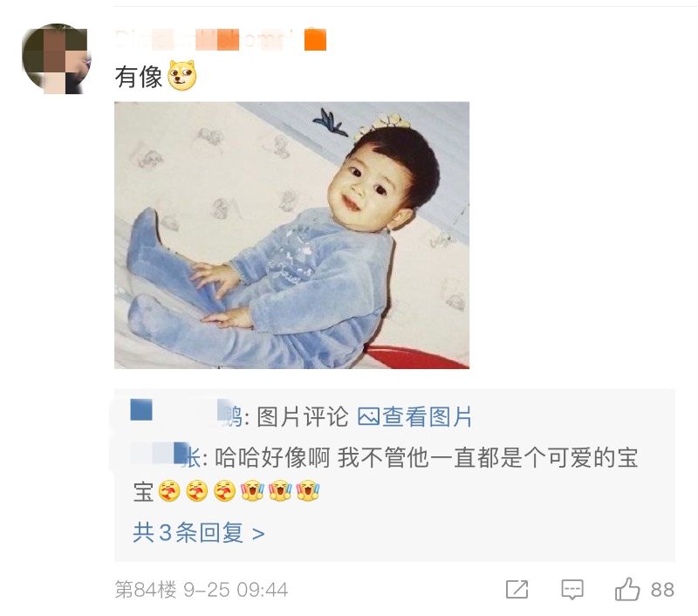This screenshot has width=698, height=616.
Task: Tap the chevron after 共3条回复
Action: click(x=258, y=533)
